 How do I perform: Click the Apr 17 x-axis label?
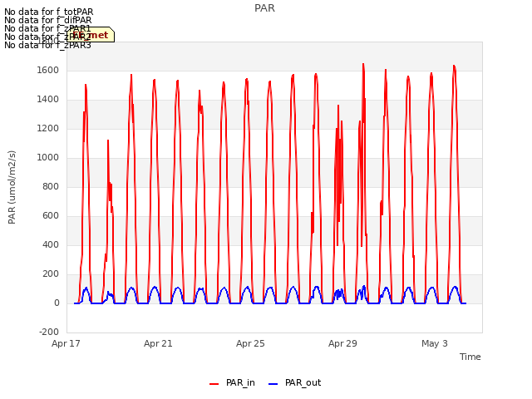point(66,343)
